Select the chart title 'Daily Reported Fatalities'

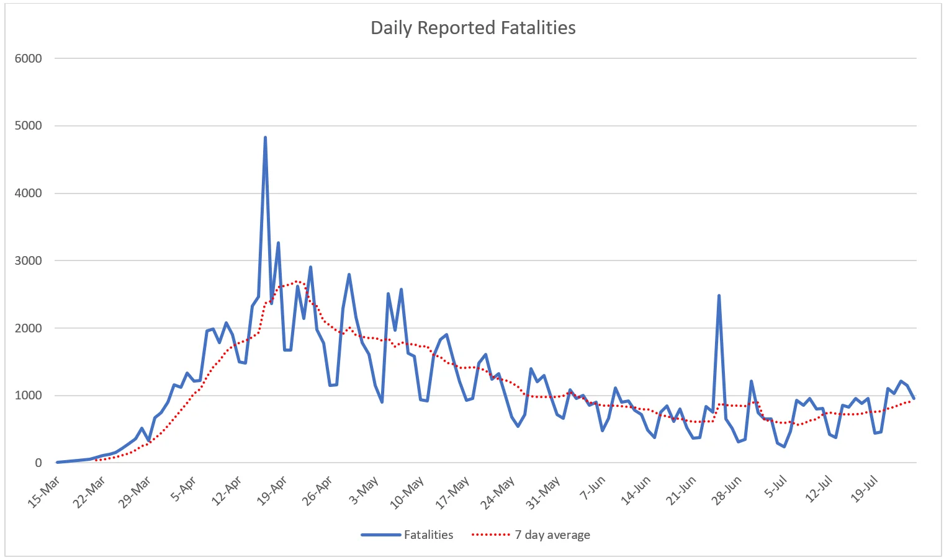[x=473, y=28]
